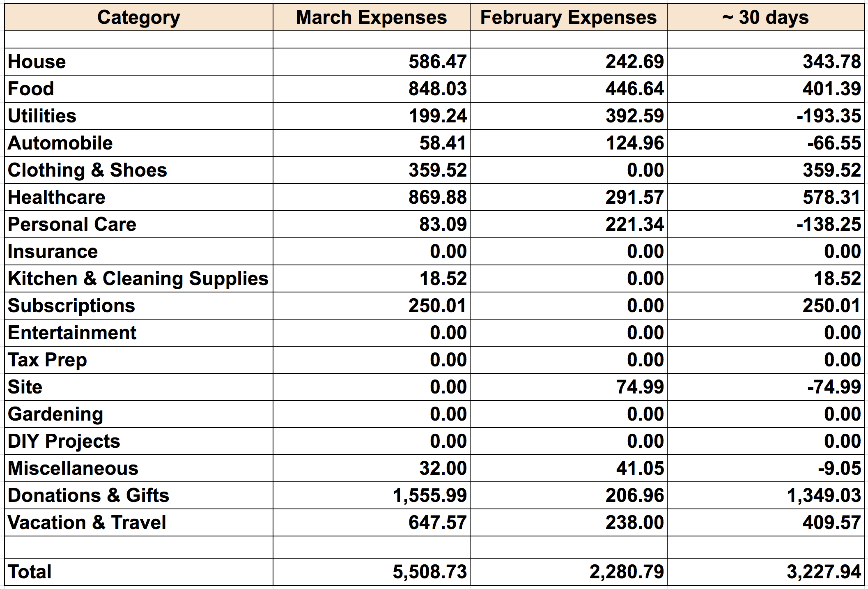Select Donations & Gifts March value 1,555.99
The width and height of the screenshot is (868, 589).
[429, 495]
